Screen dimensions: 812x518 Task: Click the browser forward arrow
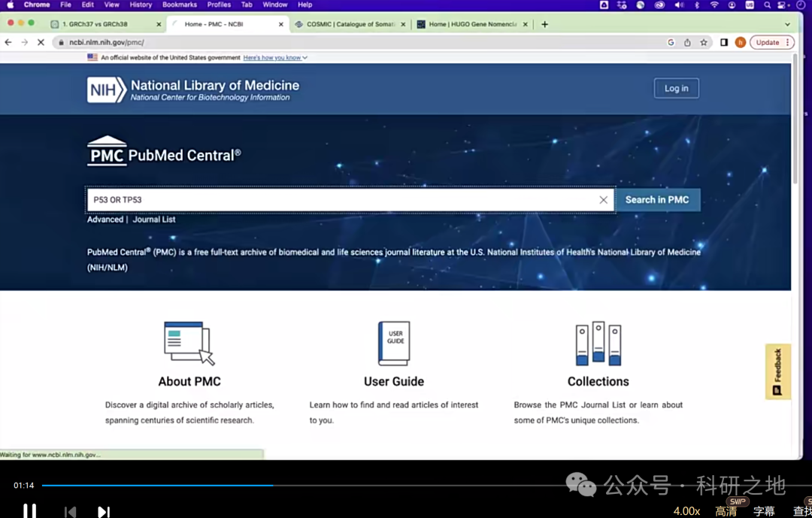(24, 42)
